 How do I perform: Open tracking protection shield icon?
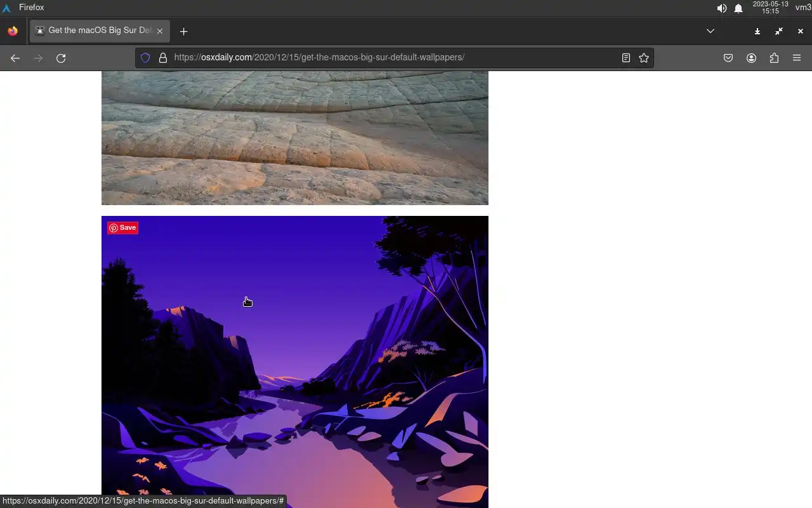click(x=145, y=58)
